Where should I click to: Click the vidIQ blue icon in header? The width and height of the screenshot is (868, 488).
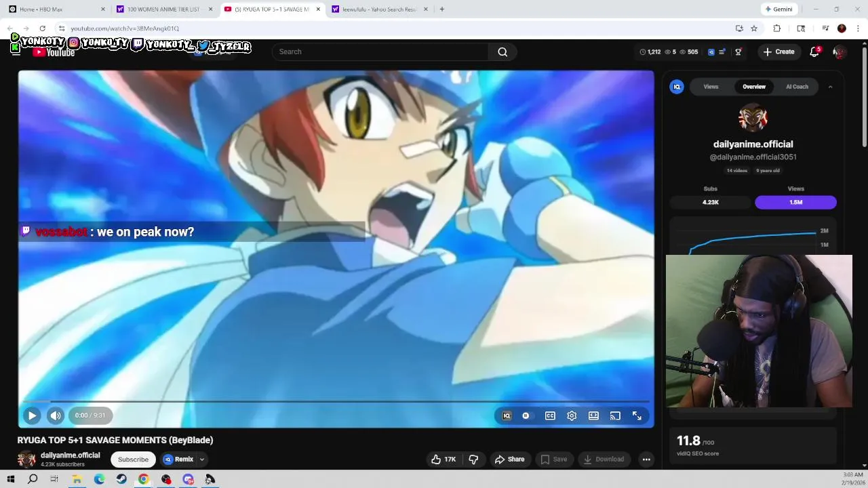pyautogui.click(x=711, y=52)
